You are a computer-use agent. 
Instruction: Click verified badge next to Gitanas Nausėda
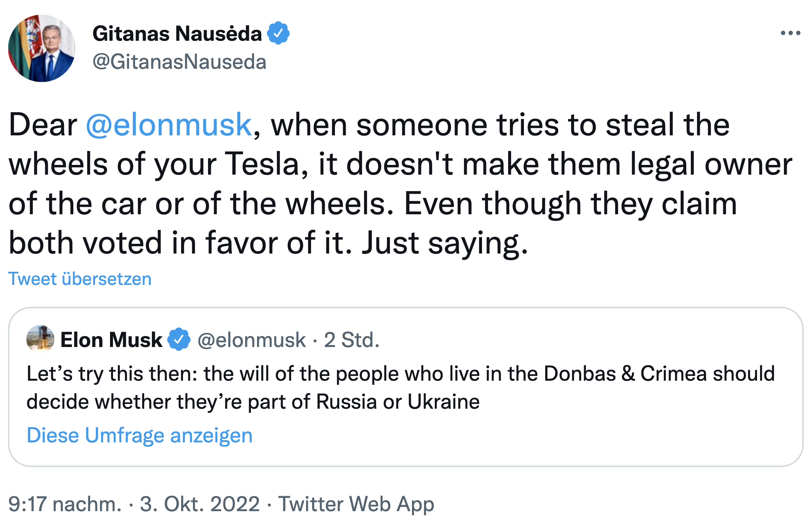click(278, 34)
